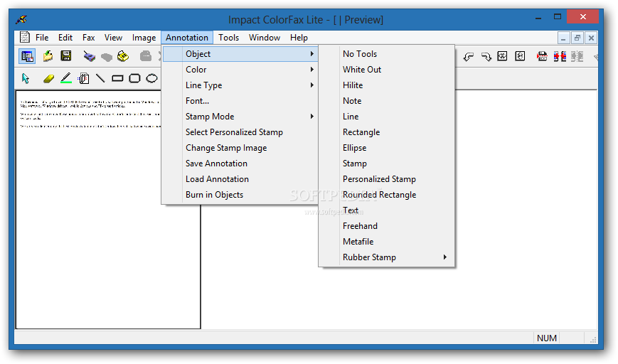Close the open Annotation menu

[x=187, y=38]
